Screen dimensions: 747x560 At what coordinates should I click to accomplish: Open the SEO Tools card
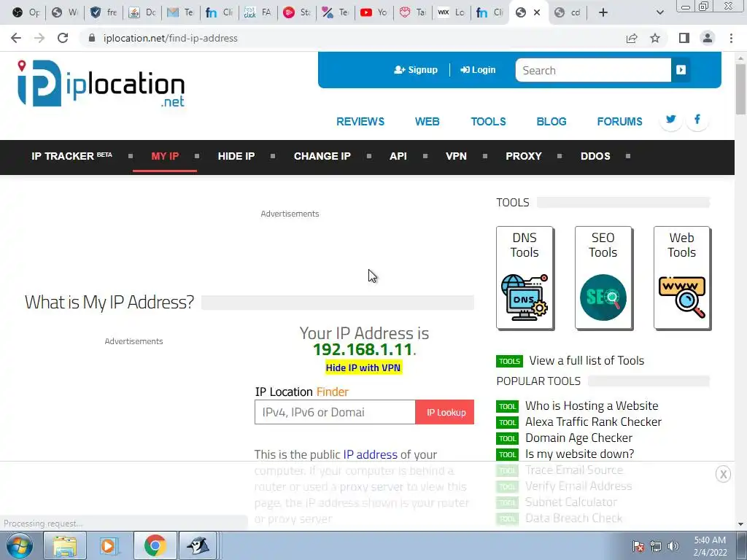603,278
